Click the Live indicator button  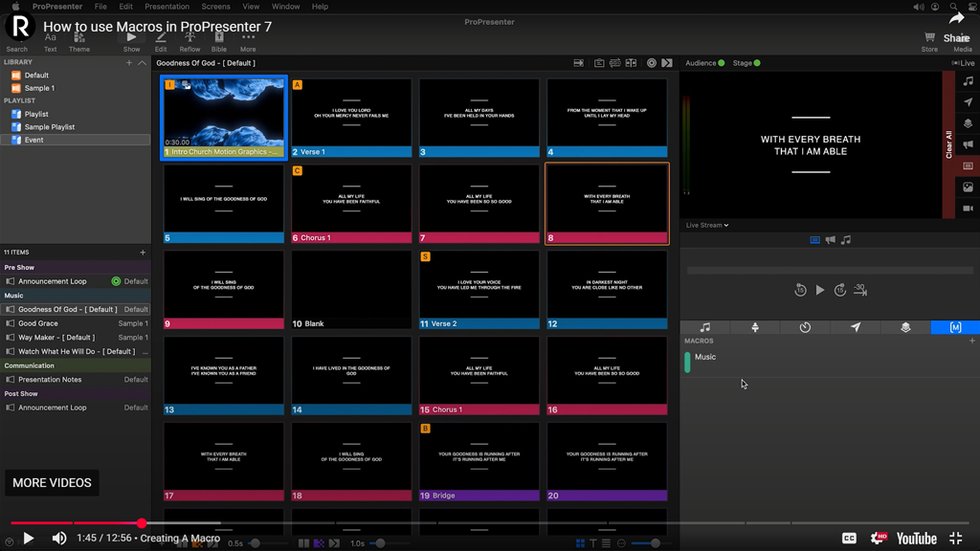(x=963, y=63)
